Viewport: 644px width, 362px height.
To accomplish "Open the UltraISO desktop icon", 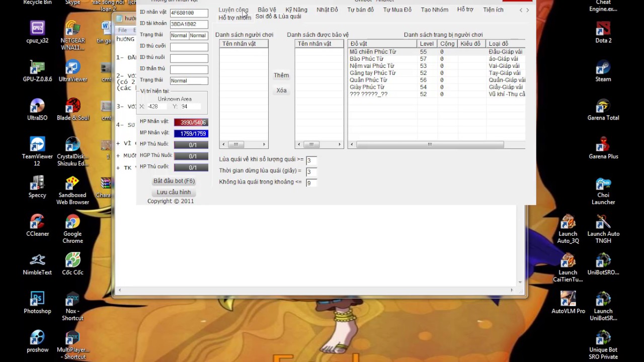I will (37, 109).
